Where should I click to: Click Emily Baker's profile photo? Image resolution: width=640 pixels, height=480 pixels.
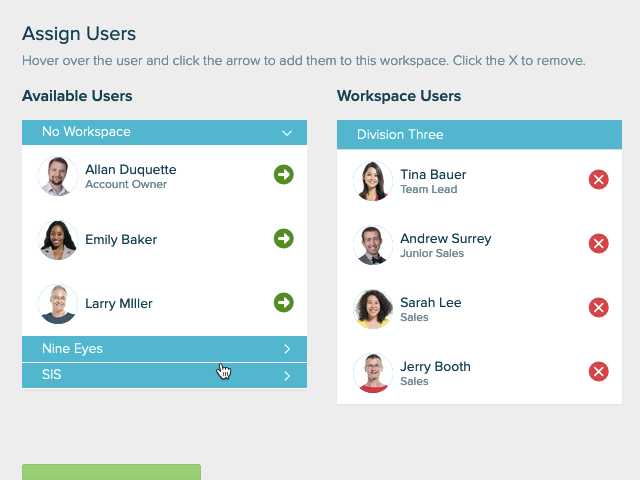click(x=58, y=240)
